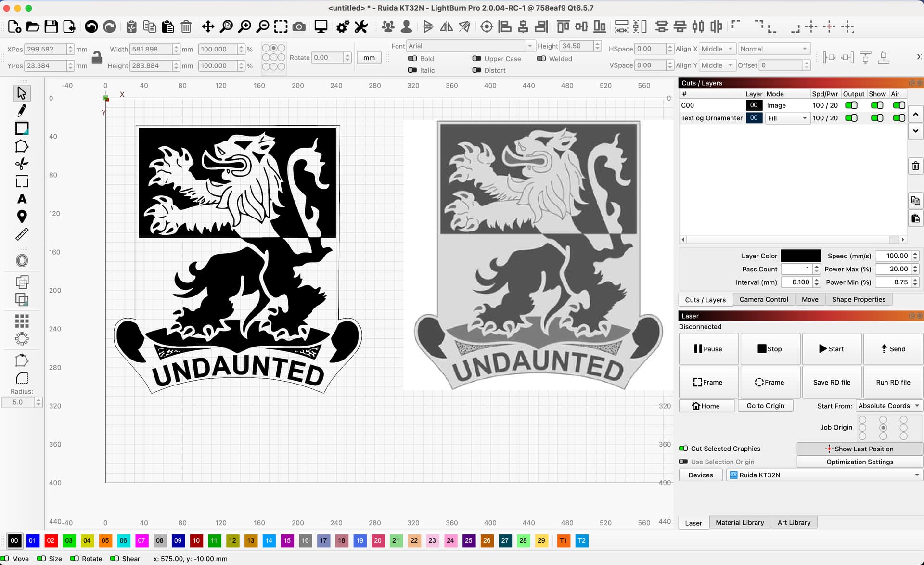
Task: Enable Bold font toggle
Action: click(412, 59)
